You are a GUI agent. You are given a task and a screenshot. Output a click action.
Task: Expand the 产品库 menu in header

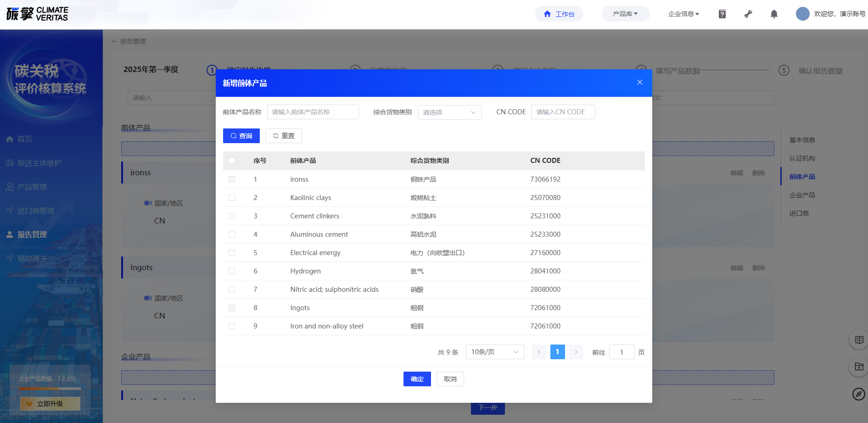625,14
